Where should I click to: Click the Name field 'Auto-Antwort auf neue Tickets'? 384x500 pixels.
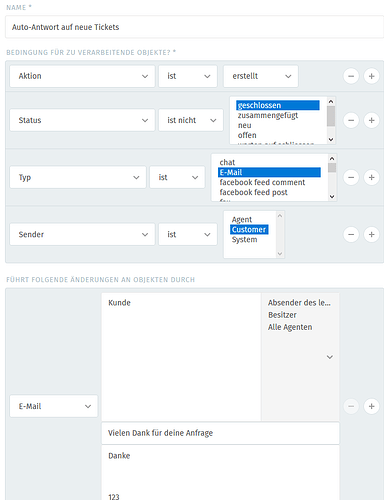(x=194, y=27)
